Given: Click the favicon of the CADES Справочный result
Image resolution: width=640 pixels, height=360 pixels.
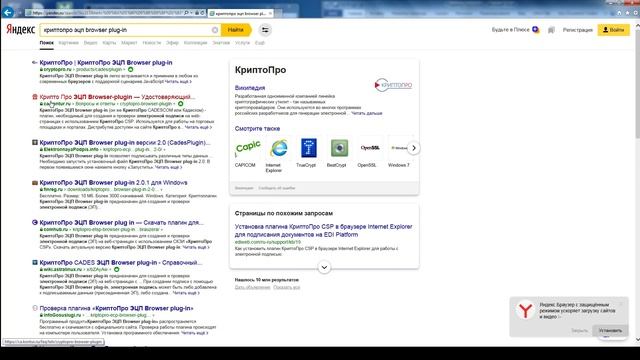Looking at the screenshot, I should point(35,262).
